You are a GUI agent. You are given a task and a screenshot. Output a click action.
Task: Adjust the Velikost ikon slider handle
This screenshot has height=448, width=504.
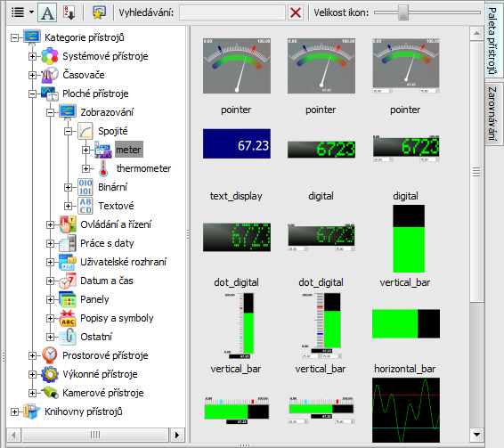click(x=403, y=12)
